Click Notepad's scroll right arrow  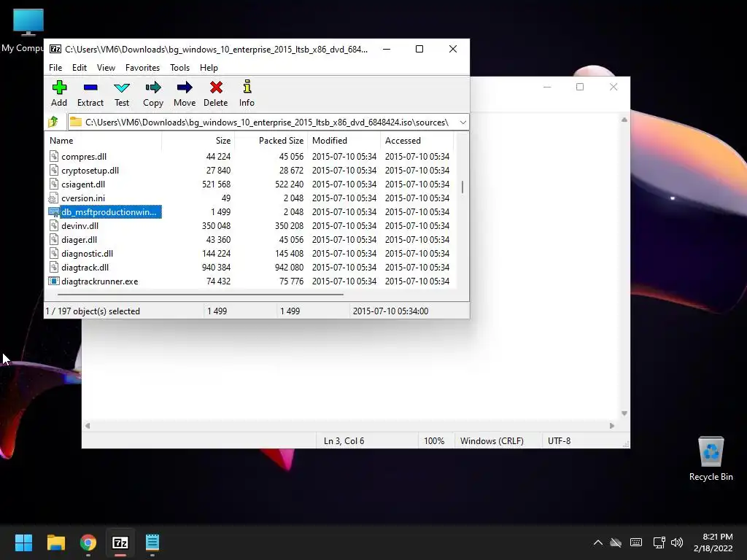[x=612, y=426]
